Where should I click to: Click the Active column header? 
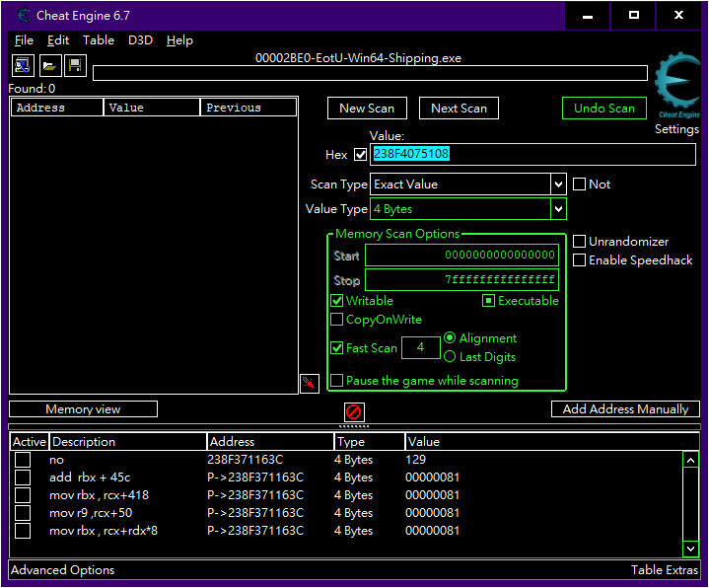pyautogui.click(x=30, y=441)
